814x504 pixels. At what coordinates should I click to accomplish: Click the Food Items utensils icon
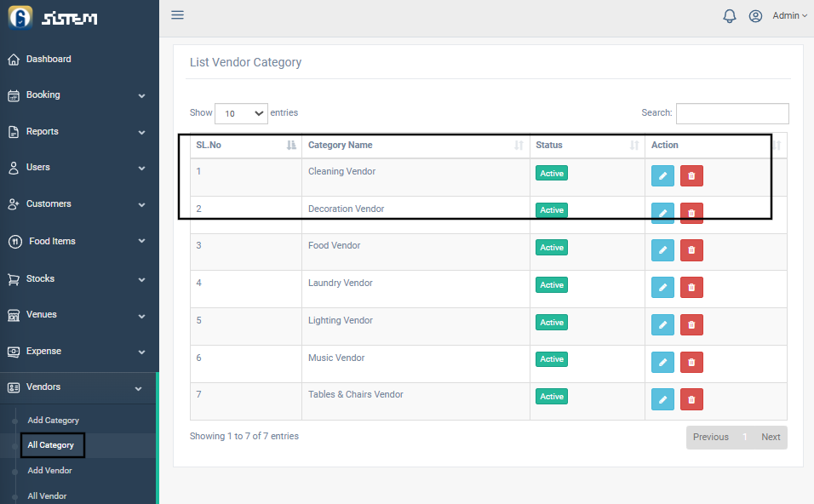[x=15, y=242]
